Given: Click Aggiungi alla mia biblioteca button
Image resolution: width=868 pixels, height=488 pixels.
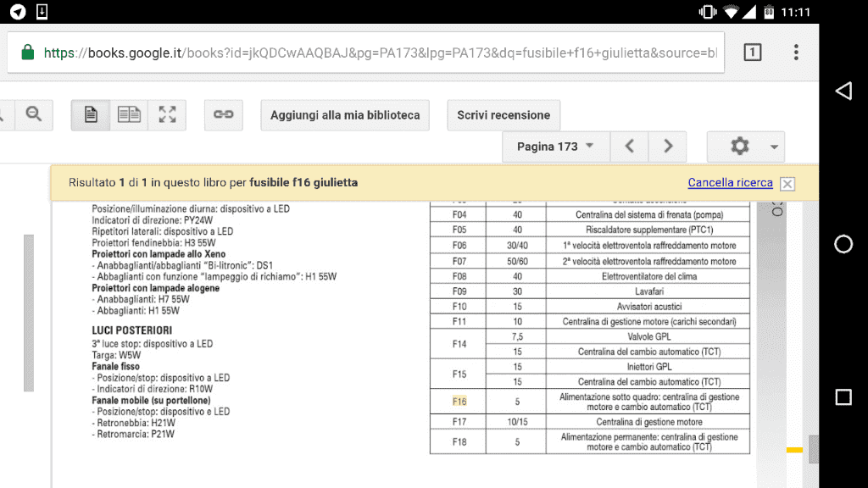Looking at the screenshot, I should coord(345,115).
